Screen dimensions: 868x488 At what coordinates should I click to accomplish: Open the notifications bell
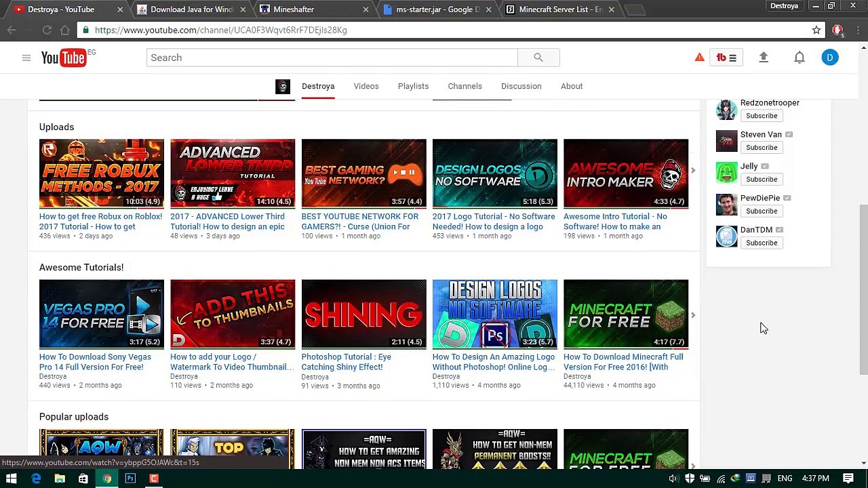click(x=800, y=58)
